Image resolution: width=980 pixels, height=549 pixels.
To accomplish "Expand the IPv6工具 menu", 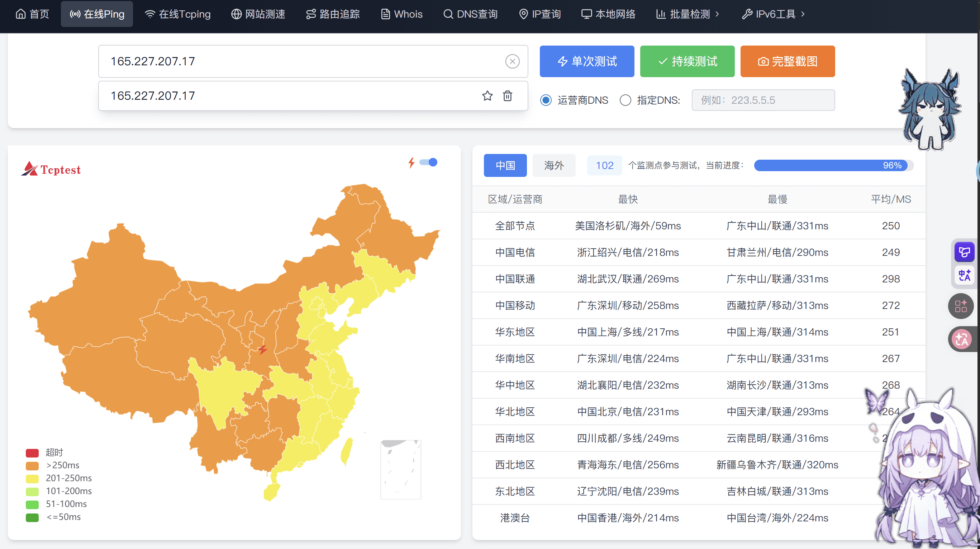I will (774, 14).
